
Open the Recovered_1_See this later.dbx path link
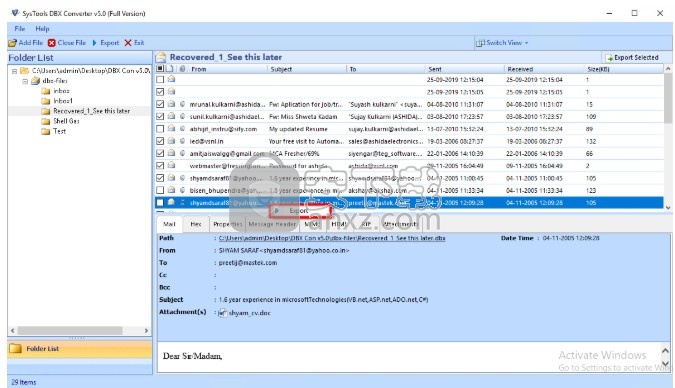[332, 238]
